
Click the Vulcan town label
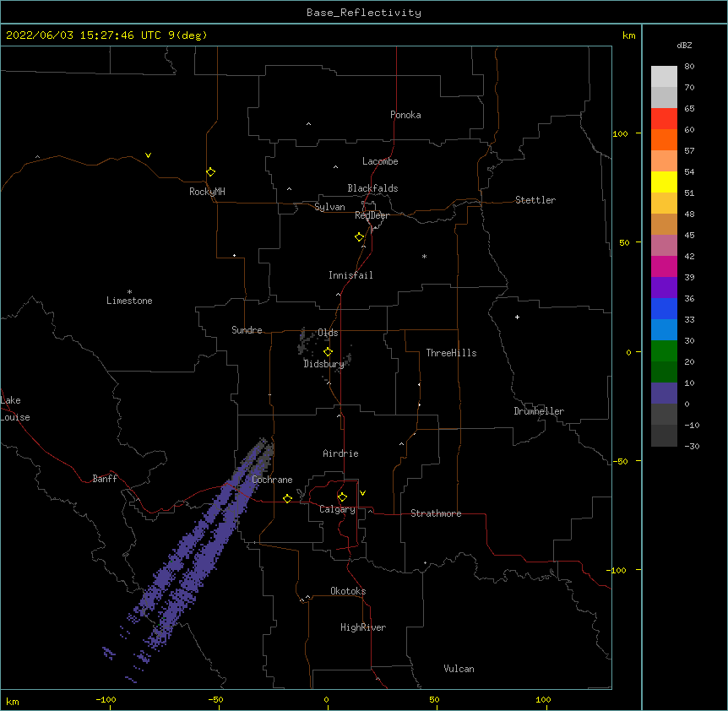click(x=459, y=669)
